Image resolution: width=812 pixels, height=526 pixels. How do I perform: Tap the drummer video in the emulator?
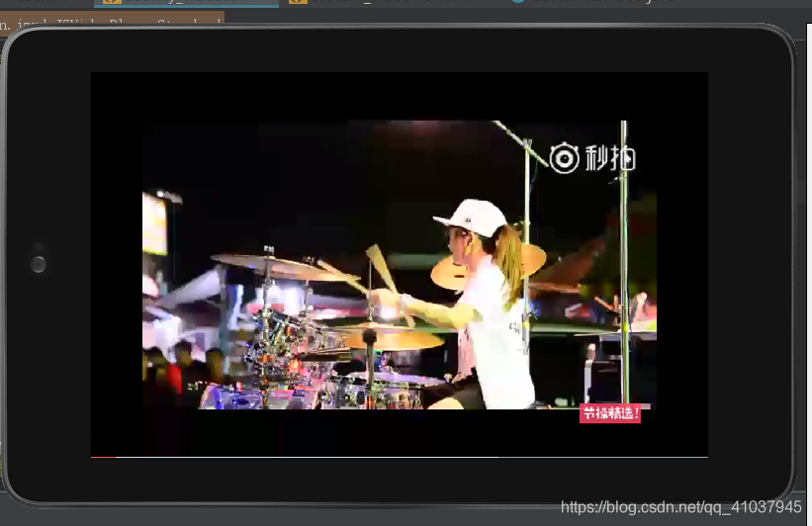pos(400,265)
